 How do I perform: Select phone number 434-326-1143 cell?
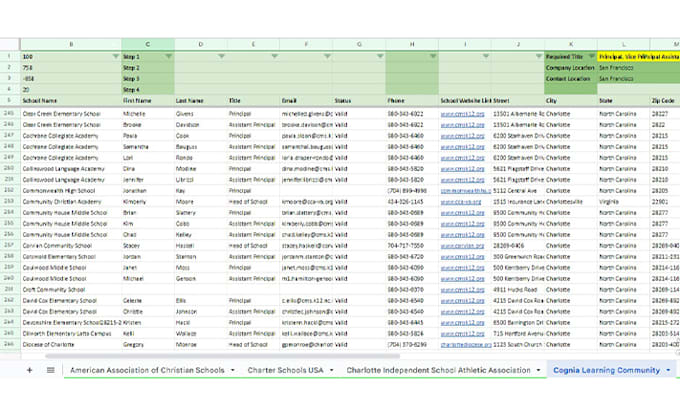point(412,202)
